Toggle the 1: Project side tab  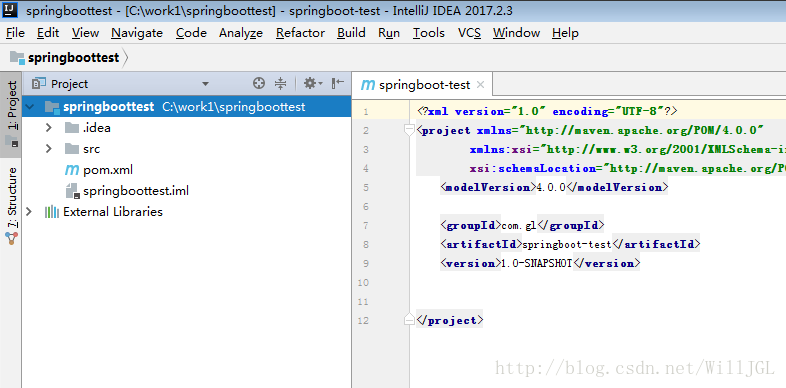point(11,114)
